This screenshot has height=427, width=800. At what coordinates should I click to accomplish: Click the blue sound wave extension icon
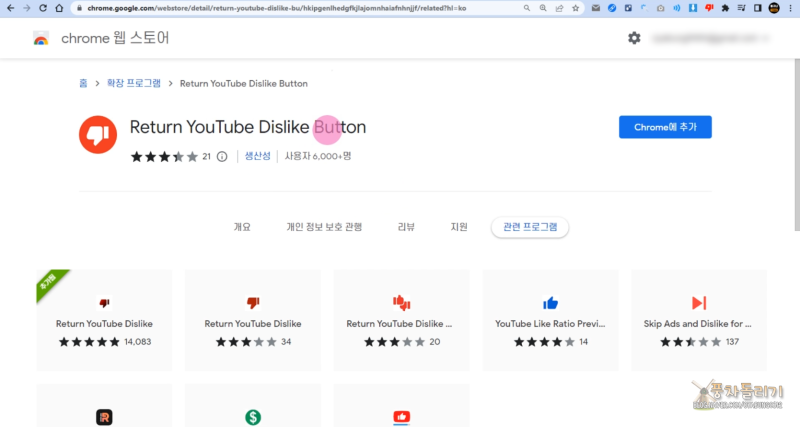677,8
